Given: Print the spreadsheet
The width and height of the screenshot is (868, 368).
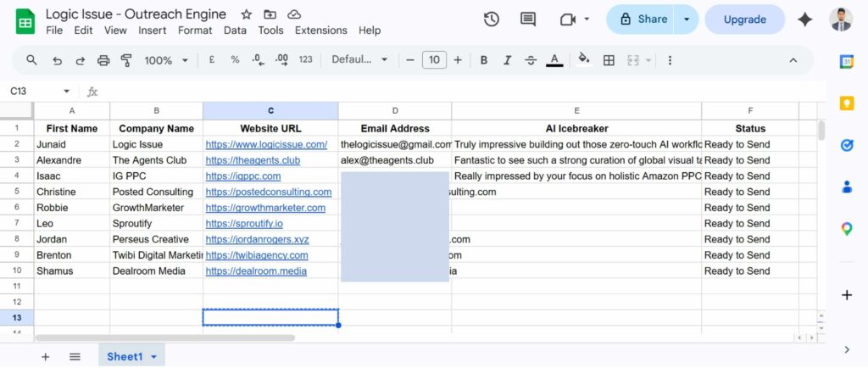Looking at the screenshot, I should pos(103,60).
